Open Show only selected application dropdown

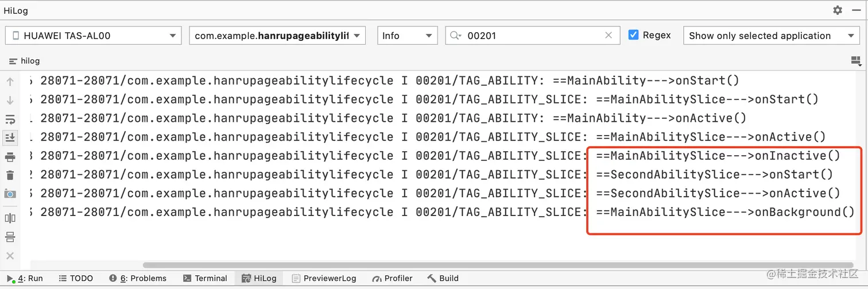(771, 36)
